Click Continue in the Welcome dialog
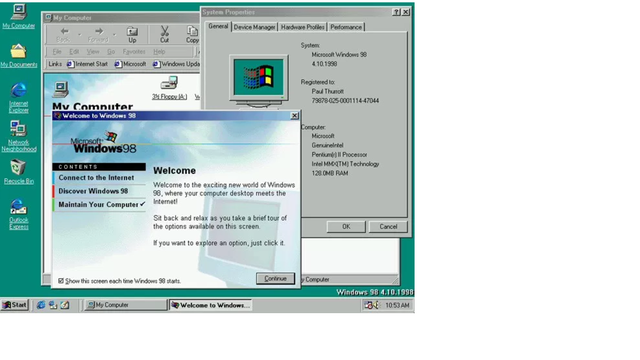Image resolution: width=640 pixels, height=360 pixels. pyautogui.click(x=276, y=279)
